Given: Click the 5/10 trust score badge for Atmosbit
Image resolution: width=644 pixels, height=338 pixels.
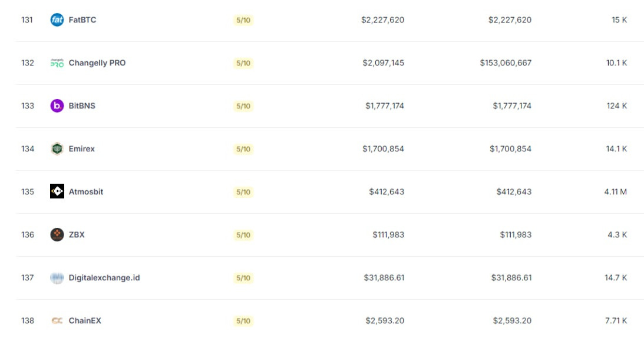Looking at the screenshot, I should (243, 192).
